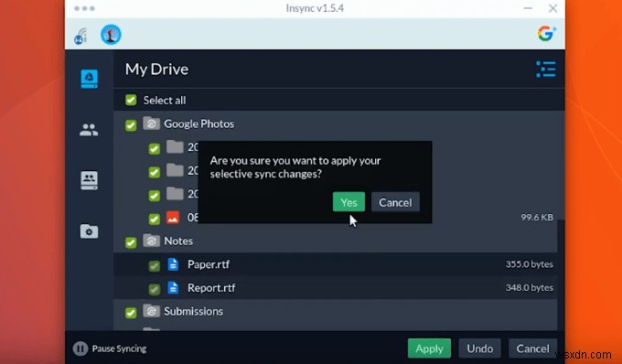Click the Undo button
The image size is (622, 364).
(479, 348)
